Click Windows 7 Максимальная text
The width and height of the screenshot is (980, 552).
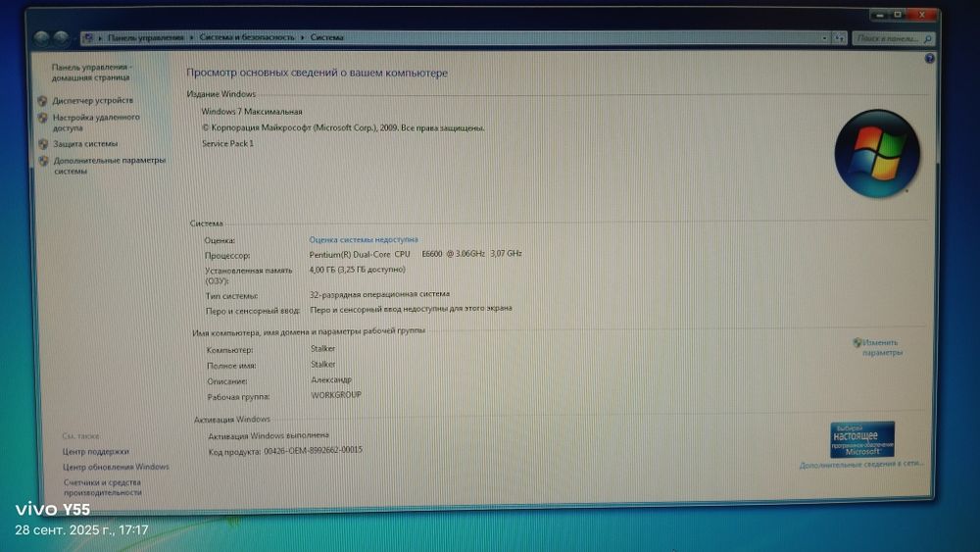252,111
